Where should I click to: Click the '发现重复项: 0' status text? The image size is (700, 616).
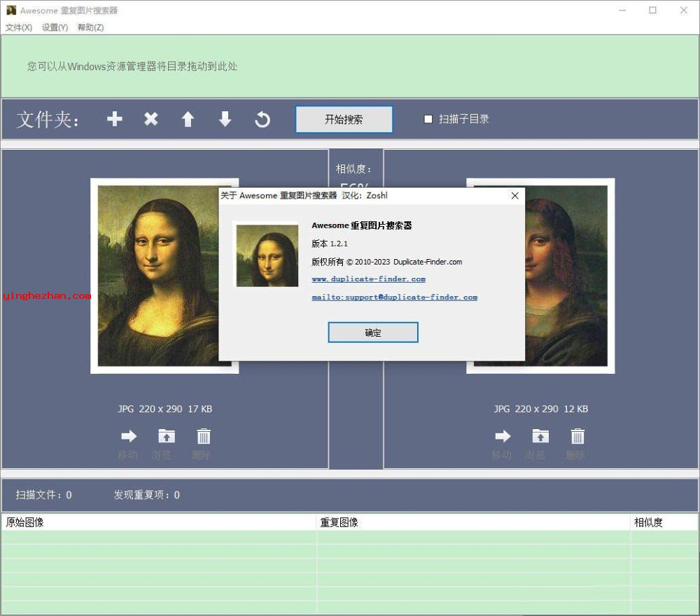coord(147,495)
